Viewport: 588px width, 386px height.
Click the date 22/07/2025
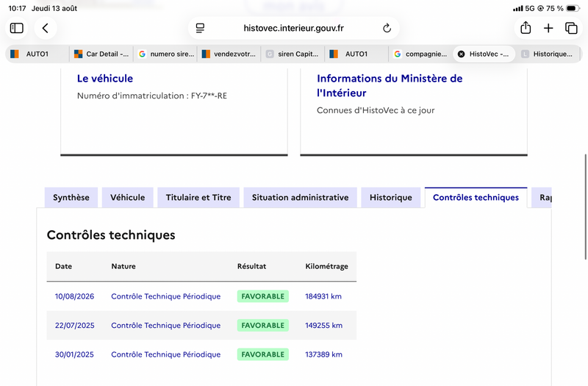(75, 325)
